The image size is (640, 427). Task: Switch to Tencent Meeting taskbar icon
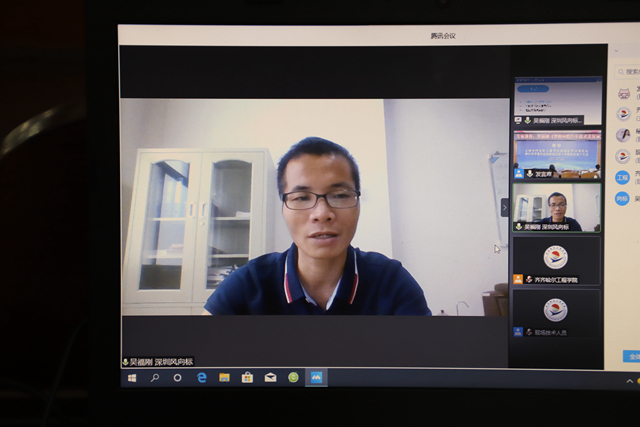pos(316,378)
